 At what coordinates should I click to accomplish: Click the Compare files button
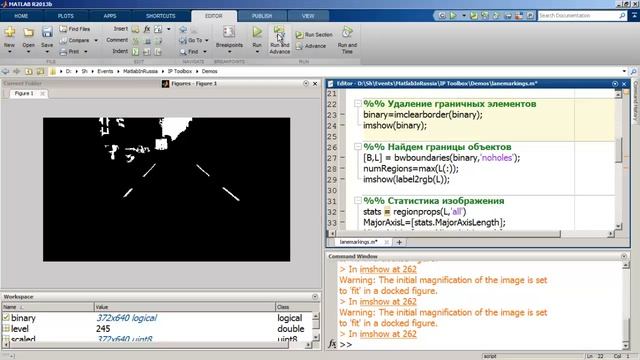point(75,40)
